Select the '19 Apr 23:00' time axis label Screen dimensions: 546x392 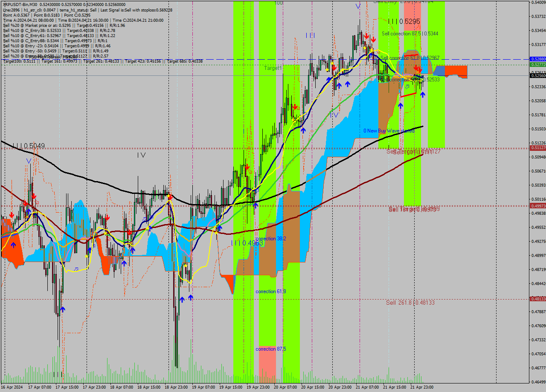(x=258, y=387)
